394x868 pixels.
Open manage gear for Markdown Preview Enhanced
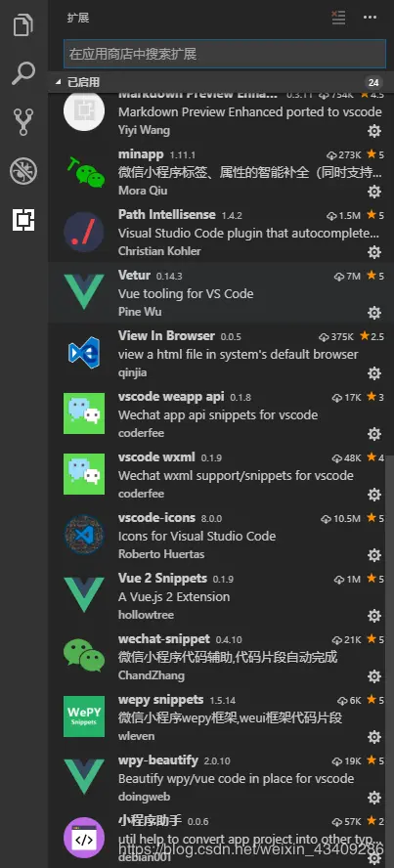click(374, 131)
